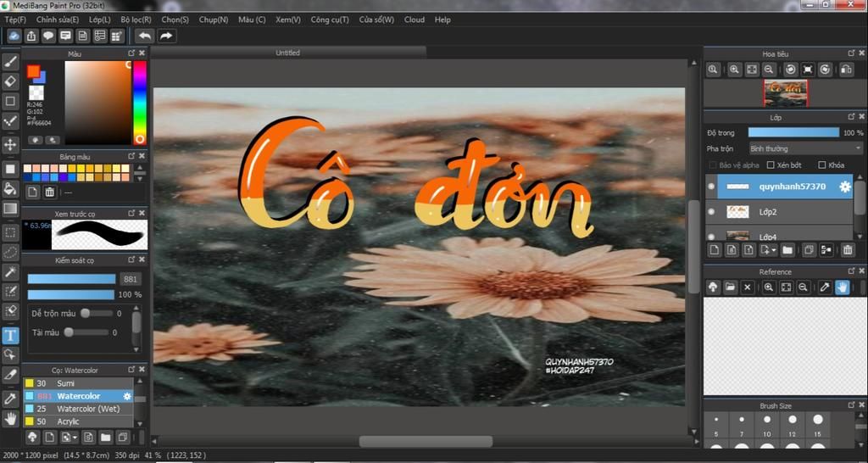Open the add-layer dropdown arrow in Lớp panel

[x=774, y=251]
